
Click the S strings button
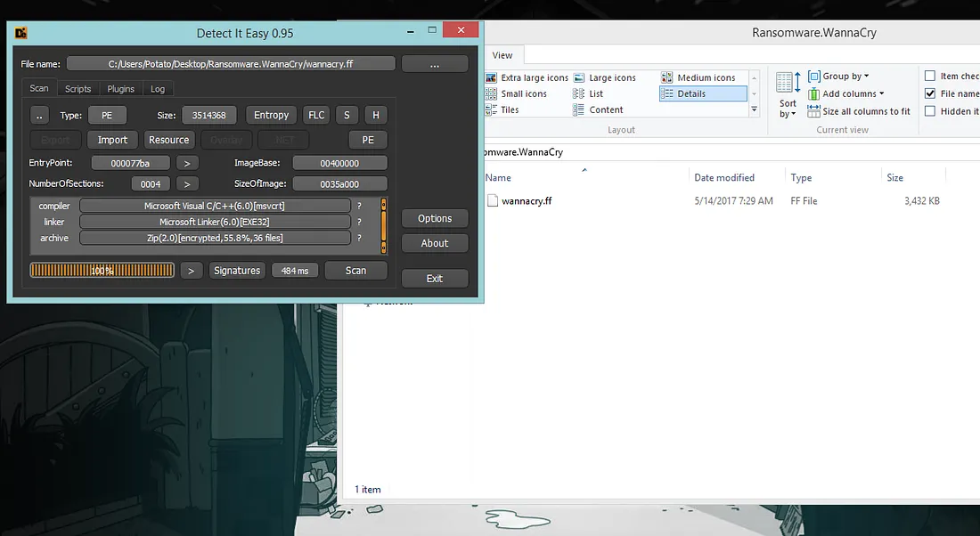(347, 115)
